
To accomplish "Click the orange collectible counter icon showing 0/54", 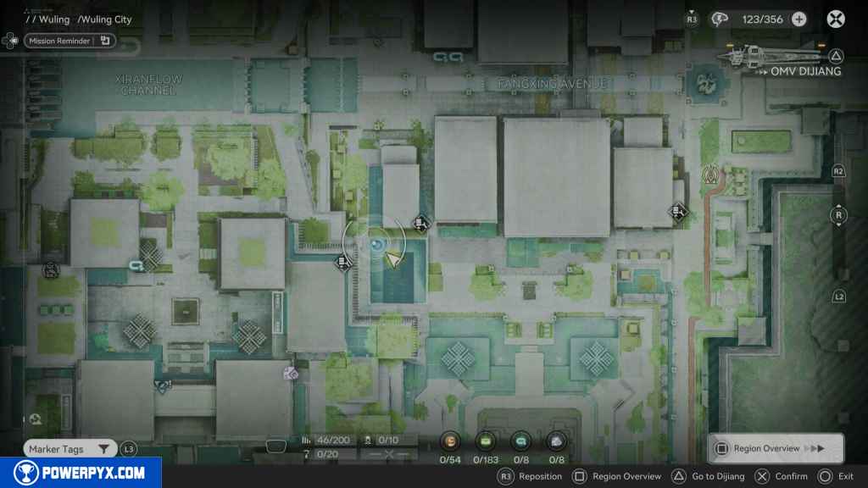I will point(450,441).
